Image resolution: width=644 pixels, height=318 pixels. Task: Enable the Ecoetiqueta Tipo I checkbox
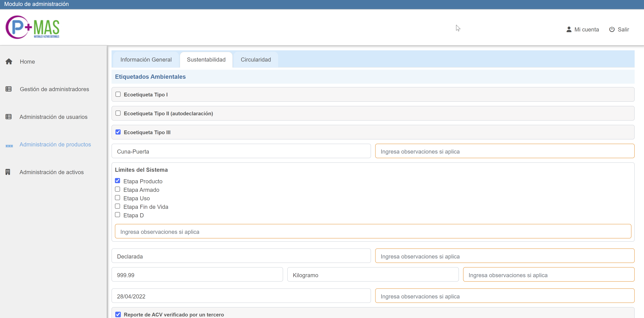[118, 94]
